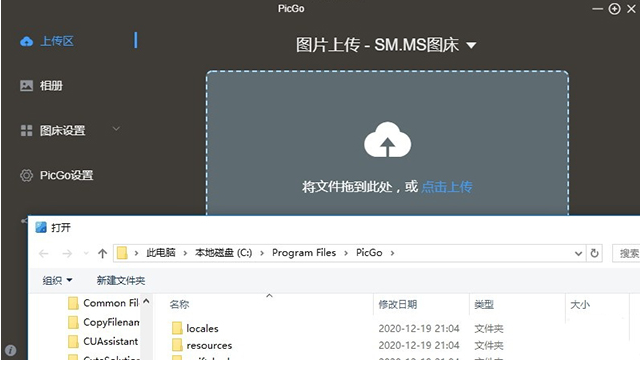
Task: Go back in the 打开 dialog
Action: pyautogui.click(x=44, y=253)
